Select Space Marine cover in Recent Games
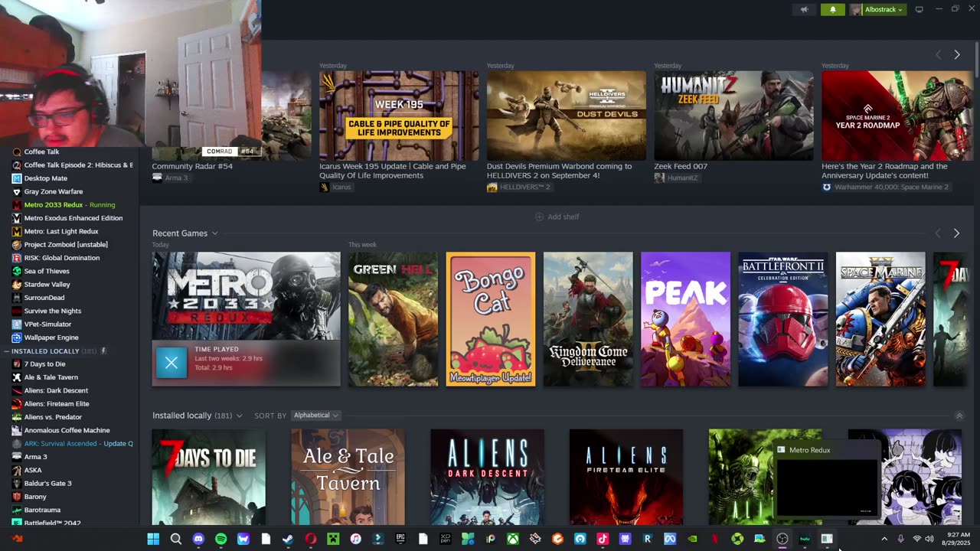The width and height of the screenshot is (980, 551). click(880, 319)
